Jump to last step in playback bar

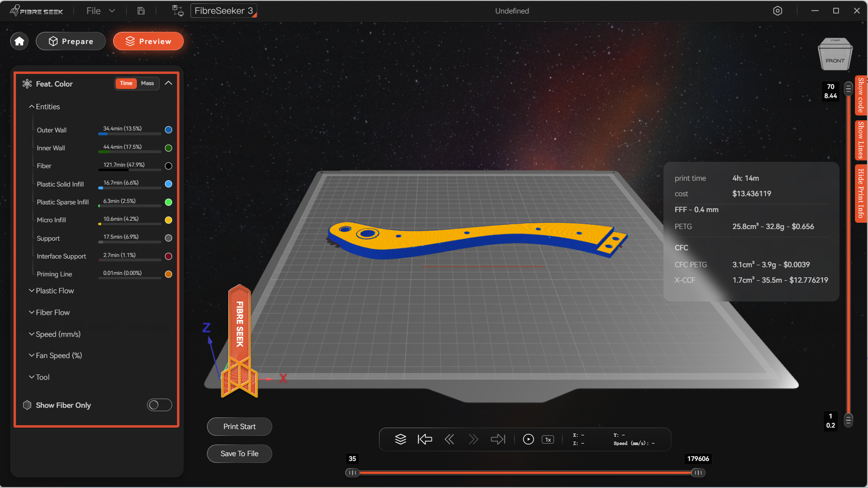pos(498,439)
